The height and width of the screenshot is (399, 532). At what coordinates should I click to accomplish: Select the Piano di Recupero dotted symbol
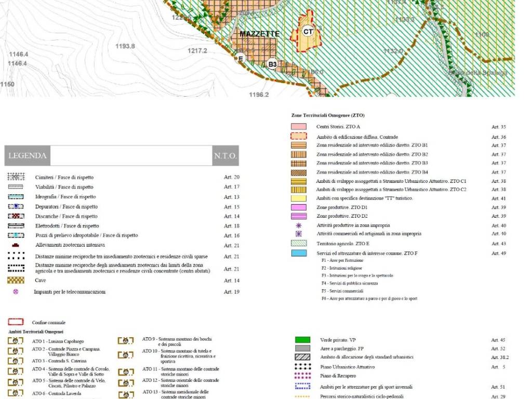[303, 376]
